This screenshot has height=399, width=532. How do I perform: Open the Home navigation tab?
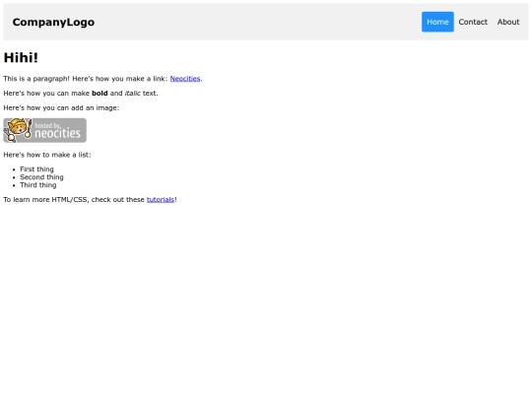click(437, 22)
